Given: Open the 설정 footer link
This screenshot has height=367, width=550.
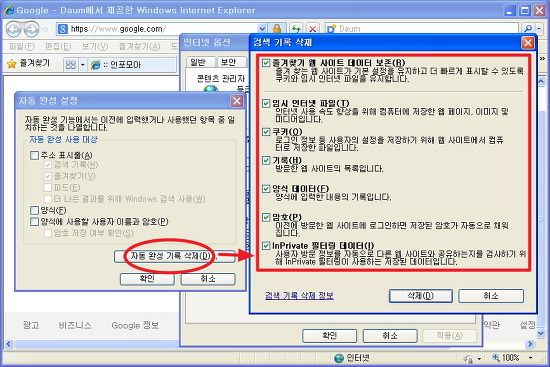Looking at the screenshot, I should click(527, 325).
